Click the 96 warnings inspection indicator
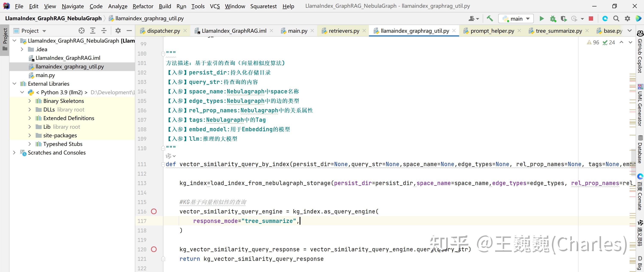This screenshot has height=272, width=644. pos(593,43)
